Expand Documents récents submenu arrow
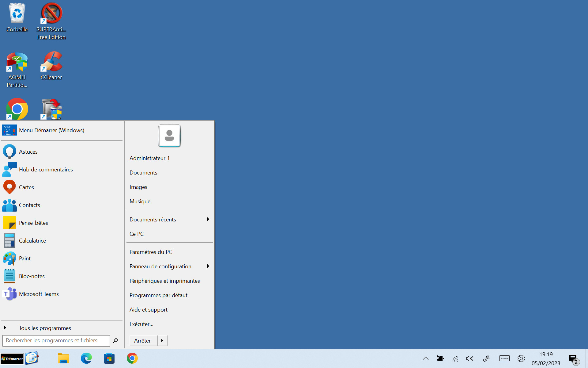 click(208, 219)
